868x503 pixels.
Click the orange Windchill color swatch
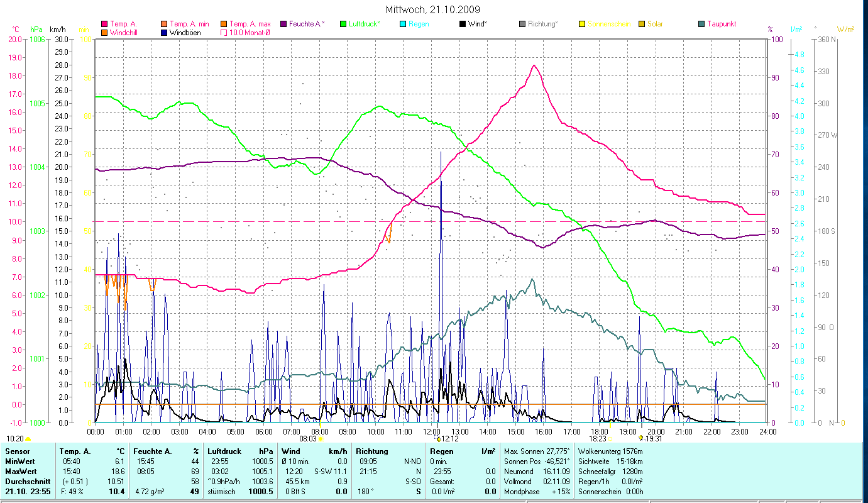click(x=104, y=33)
